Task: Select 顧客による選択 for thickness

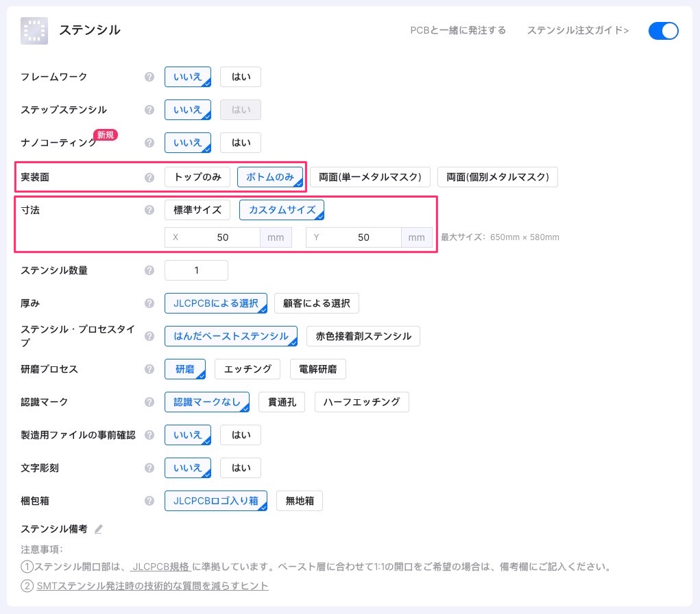Action: 316,303
